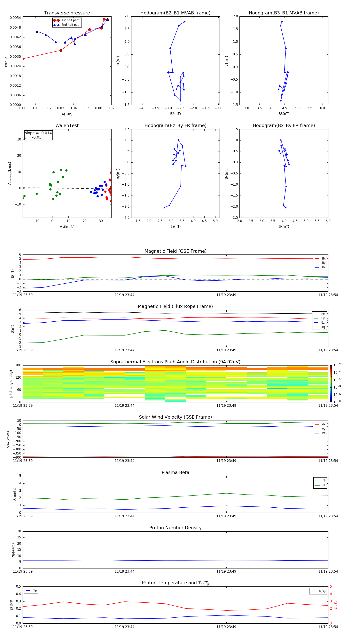Viewport: 351px width, 644px height.
Task: Click the "B2(nT)" x-axis label
Action: click(175, 114)
